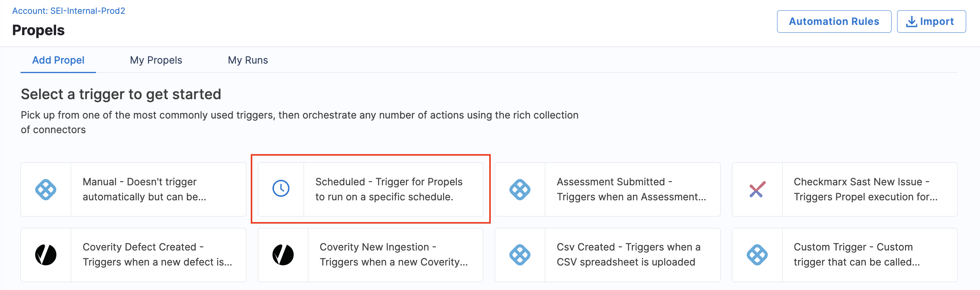Click the Csv Created trigger icon
Screen dimensions: 980x290
pos(520,255)
